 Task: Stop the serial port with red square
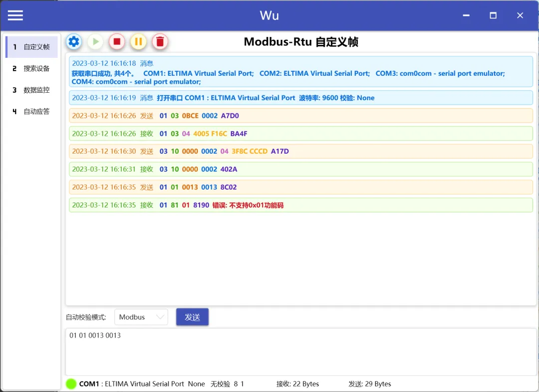117,41
